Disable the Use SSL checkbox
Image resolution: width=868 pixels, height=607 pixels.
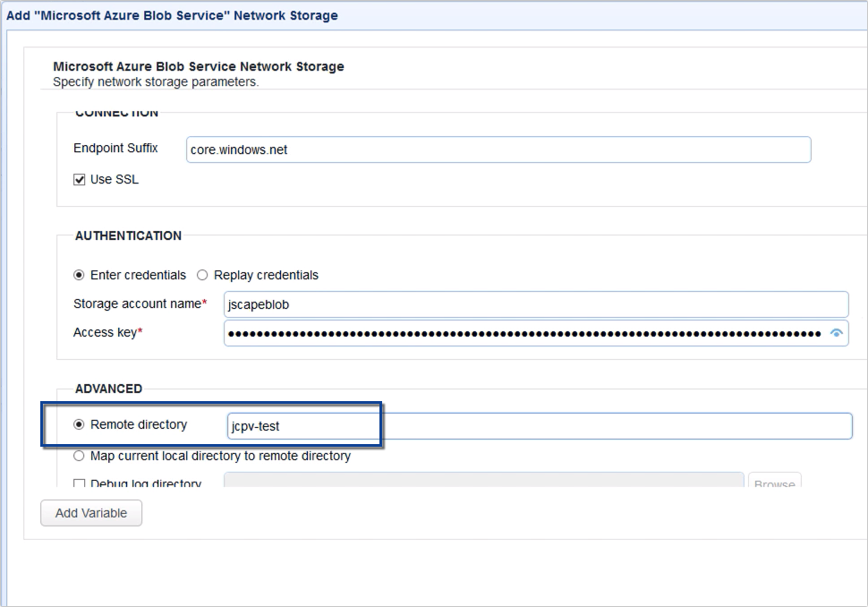tap(80, 179)
